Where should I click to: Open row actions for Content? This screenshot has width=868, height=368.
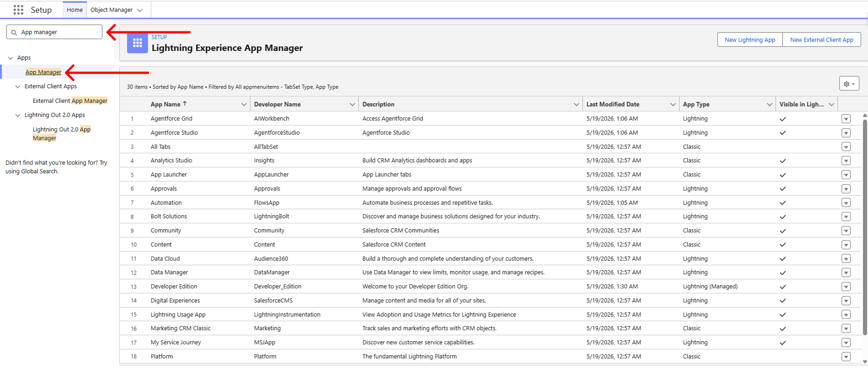tap(846, 245)
